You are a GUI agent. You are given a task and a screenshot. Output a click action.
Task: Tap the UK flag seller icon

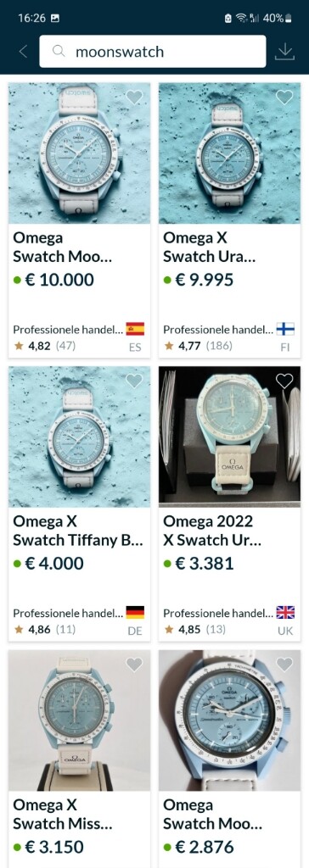point(285,613)
